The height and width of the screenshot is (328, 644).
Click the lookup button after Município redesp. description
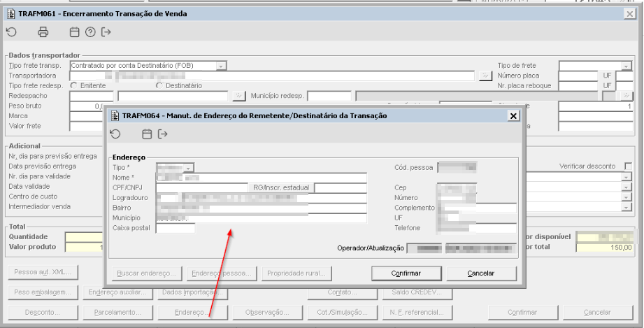coord(626,96)
